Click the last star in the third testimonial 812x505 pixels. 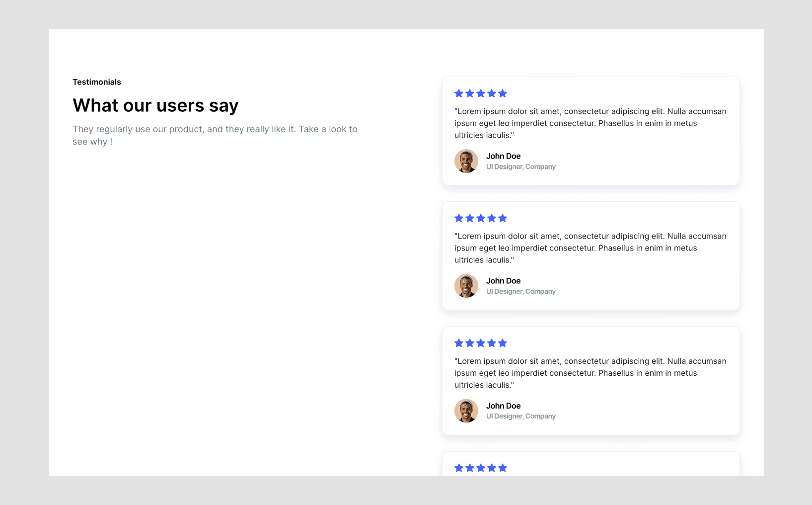[503, 343]
